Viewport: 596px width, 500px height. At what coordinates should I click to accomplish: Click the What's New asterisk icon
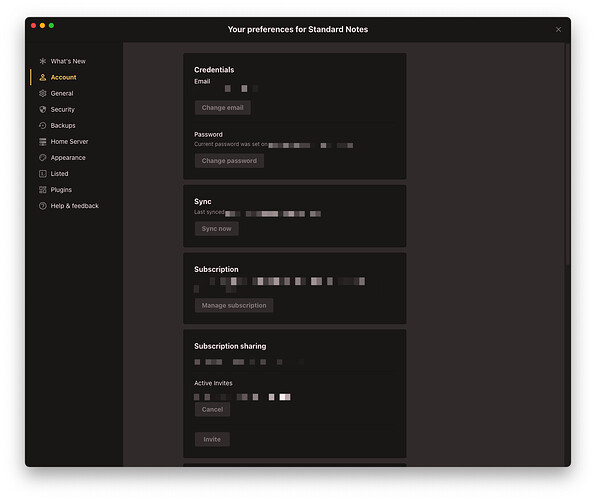tap(43, 61)
